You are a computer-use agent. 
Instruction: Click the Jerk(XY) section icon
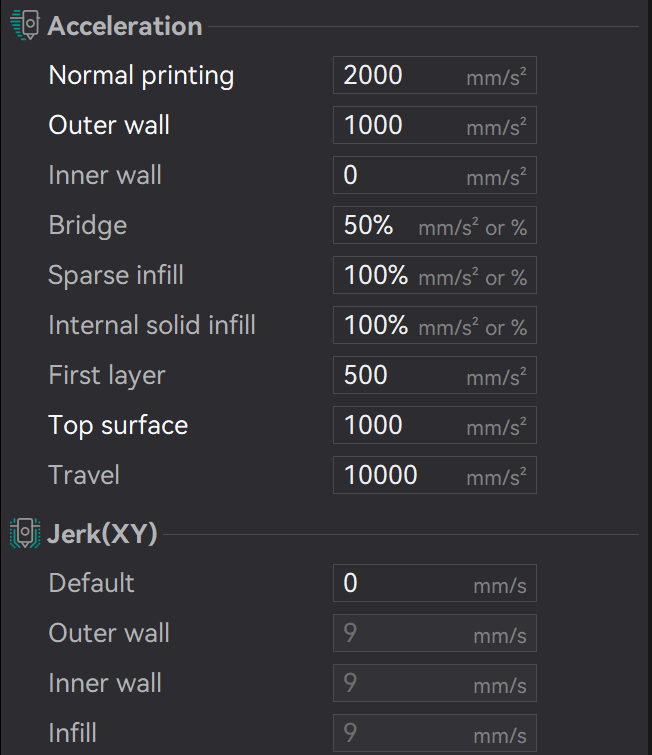(23, 533)
